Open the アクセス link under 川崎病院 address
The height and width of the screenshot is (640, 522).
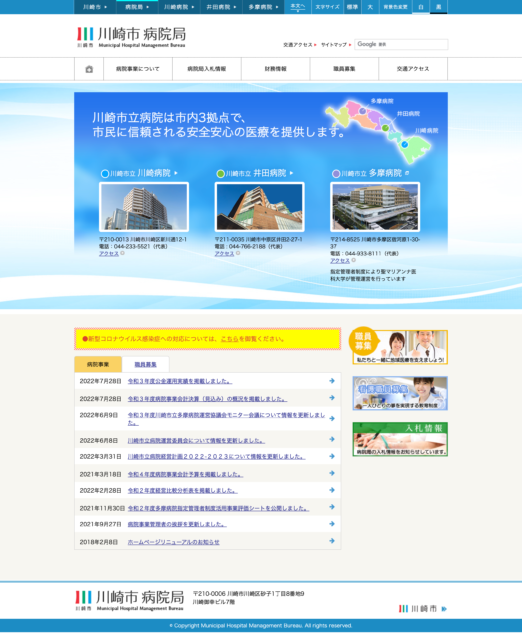pos(109,253)
